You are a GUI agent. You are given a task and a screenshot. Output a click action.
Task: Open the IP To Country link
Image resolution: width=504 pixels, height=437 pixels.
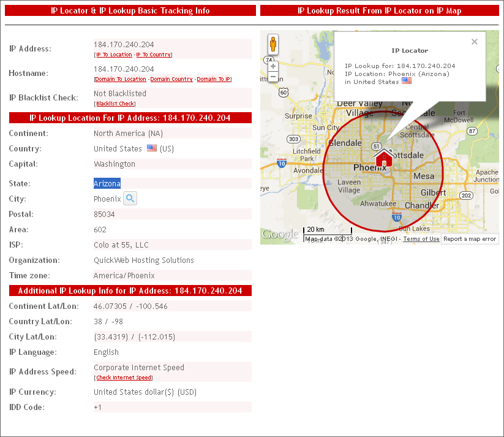point(153,55)
